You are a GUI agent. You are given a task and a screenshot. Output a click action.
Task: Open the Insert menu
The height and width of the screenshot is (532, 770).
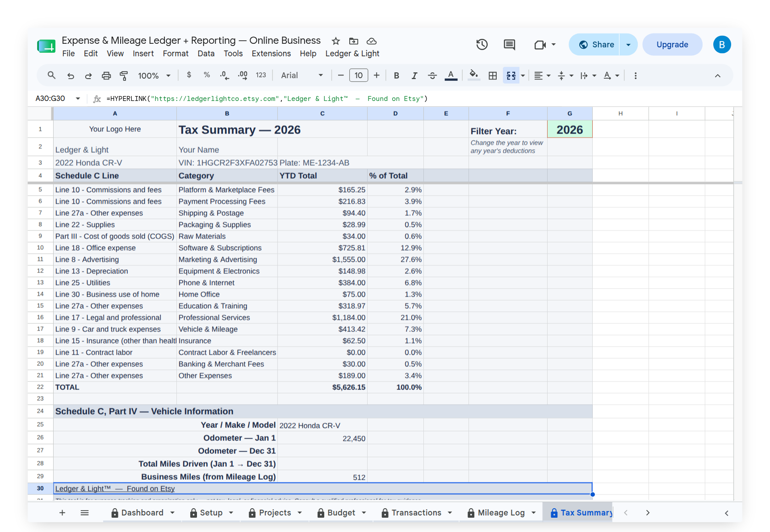143,54
